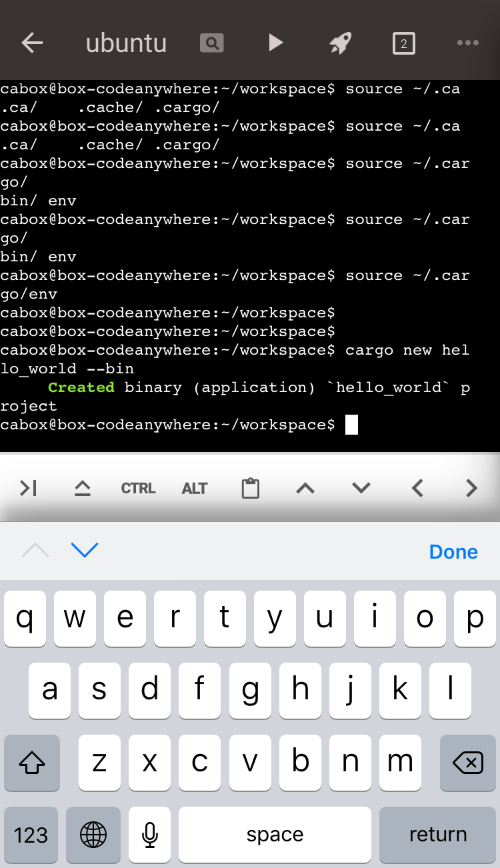Launch deploy with the rocket icon

(x=340, y=43)
